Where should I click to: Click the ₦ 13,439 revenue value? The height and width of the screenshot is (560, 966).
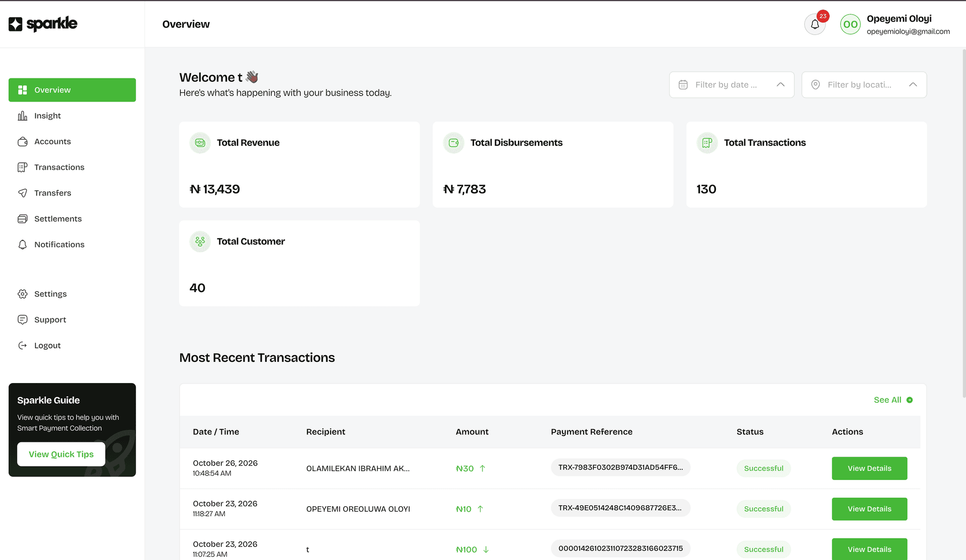click(x=215, y=190)
